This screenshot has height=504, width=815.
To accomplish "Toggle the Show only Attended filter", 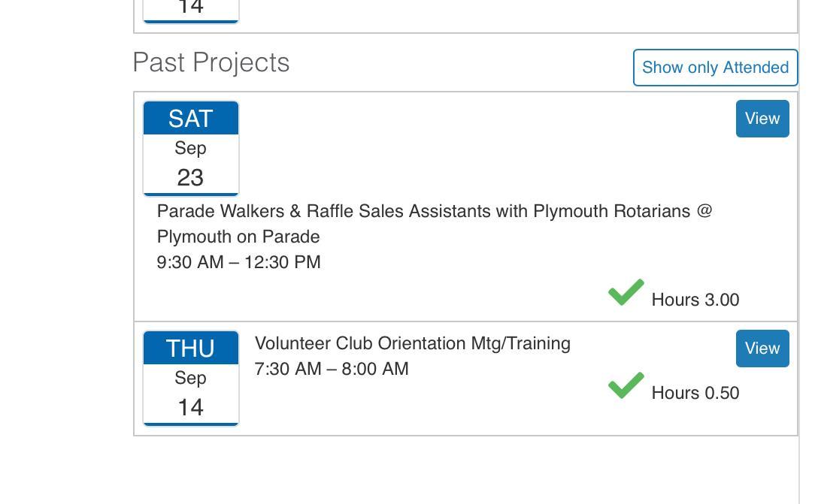I will tap(715, 68).
